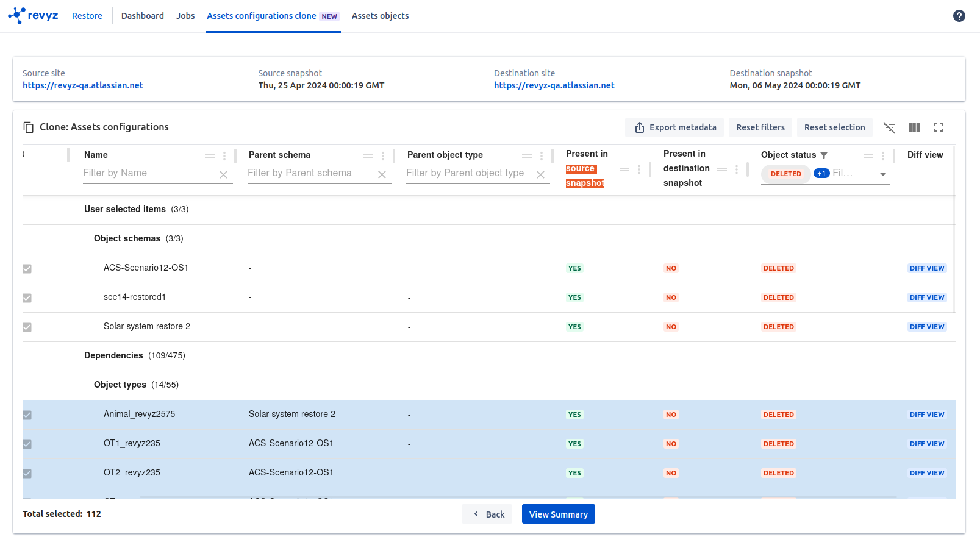Screen dimensions: 980x548
Task: Click the User selected items group row
Action: point(488,210)
